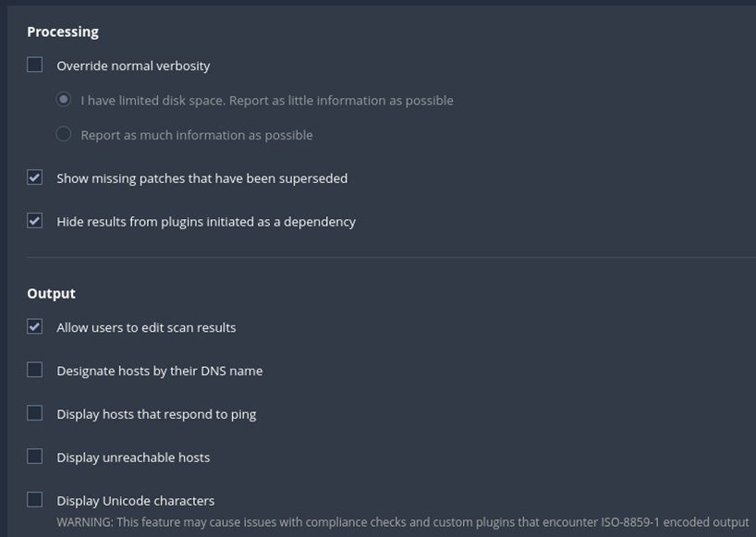
Task: Choose Report as much information as possible radio
Action: pyautogui.click(x=64, y=134)
